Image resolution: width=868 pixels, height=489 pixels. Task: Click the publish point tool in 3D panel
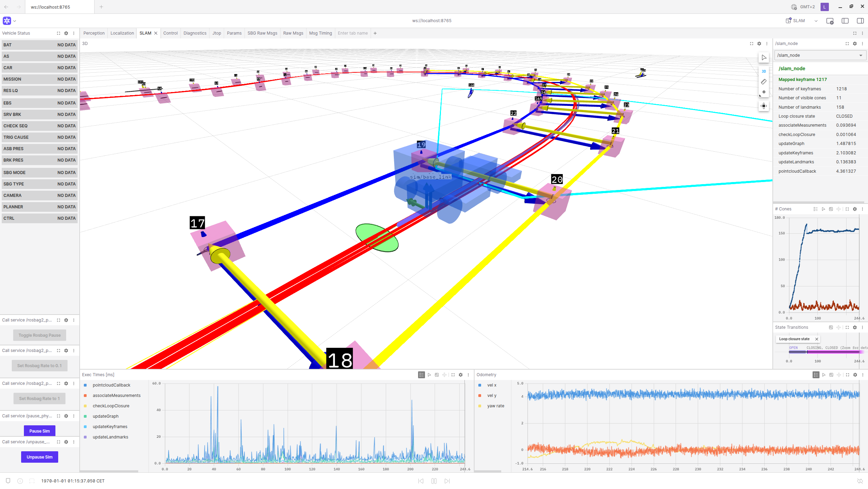click(x=764, y=92)
